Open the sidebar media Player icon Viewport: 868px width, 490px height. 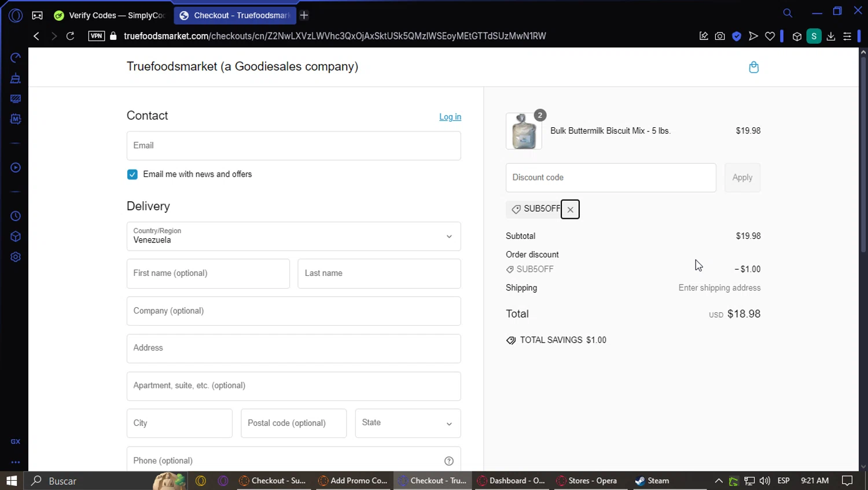(x=16, y=168)
